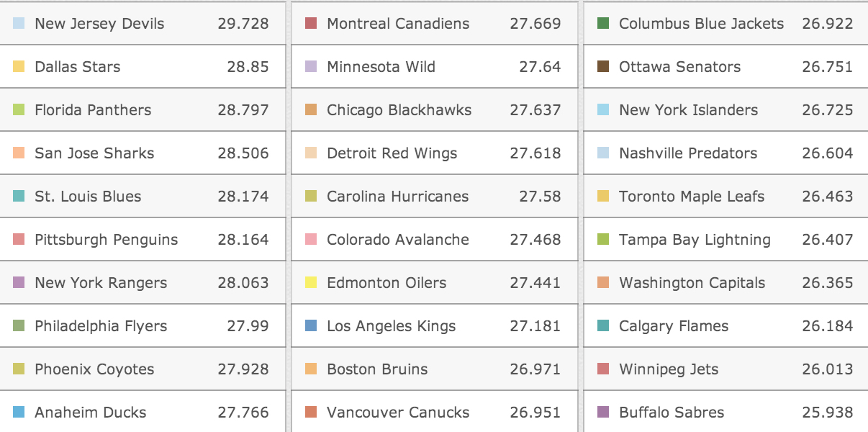Click the Detroit Red Wings label

point(392,153)
